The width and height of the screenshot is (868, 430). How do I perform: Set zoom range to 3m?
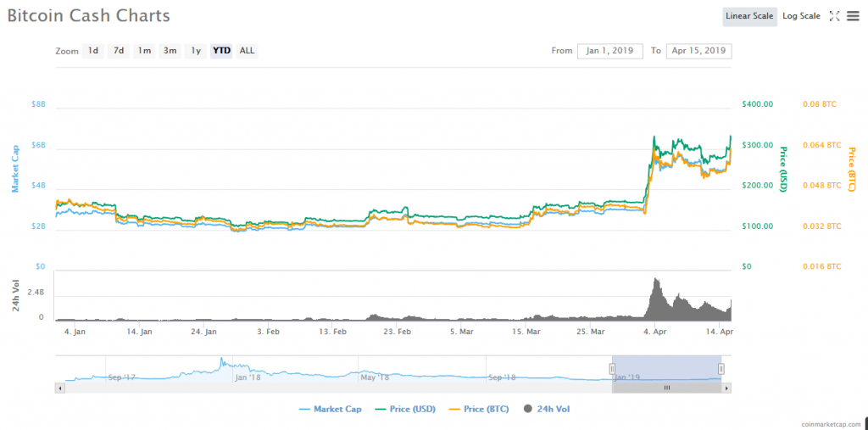pos(170,51)
